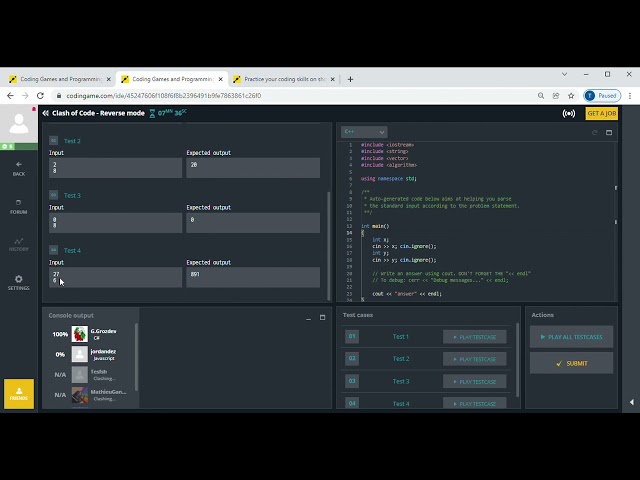Click the 02 badge in test cases

[x=352, y=358]
